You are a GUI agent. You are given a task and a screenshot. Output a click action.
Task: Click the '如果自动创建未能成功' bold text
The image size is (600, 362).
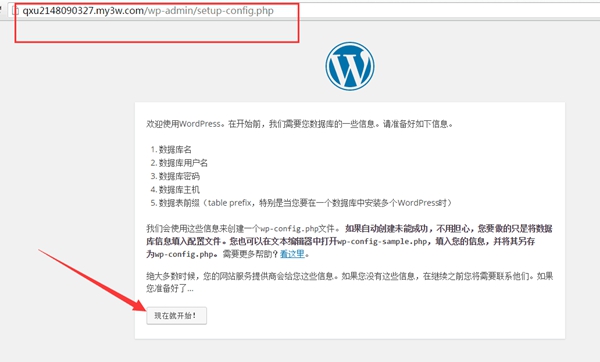386,228
